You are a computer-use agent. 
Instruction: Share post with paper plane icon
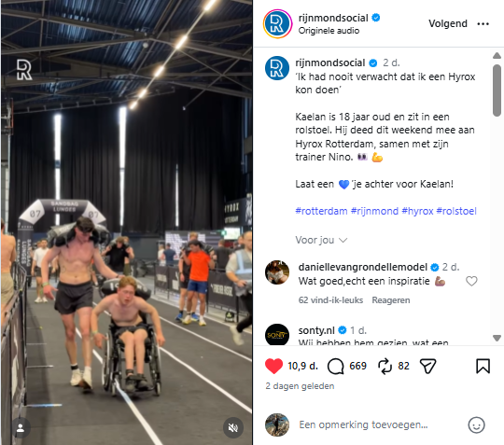pos(427,366)
